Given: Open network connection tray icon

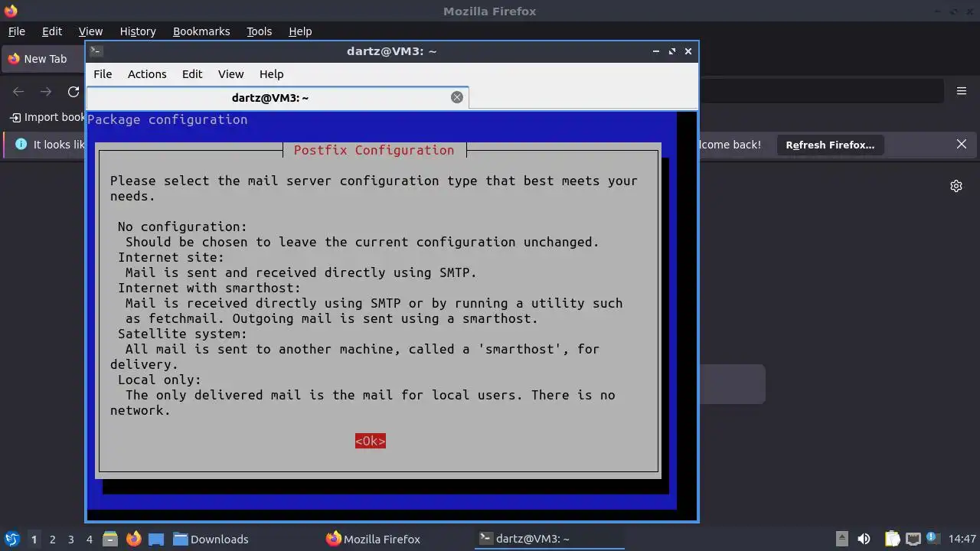Looking at the screenshot, I should (913, 539).
